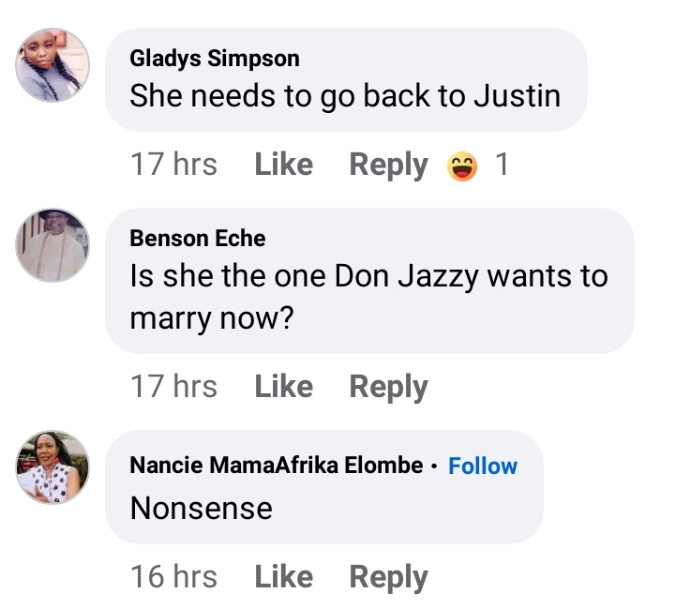Open Gladys Simpson's name link
The height and width of the screenshot is (604, 675).
click(x=214, y=59)
